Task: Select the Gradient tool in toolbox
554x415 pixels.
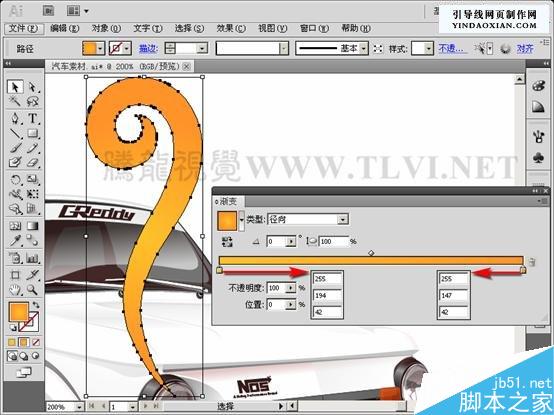Action: (x=33, y=226)
